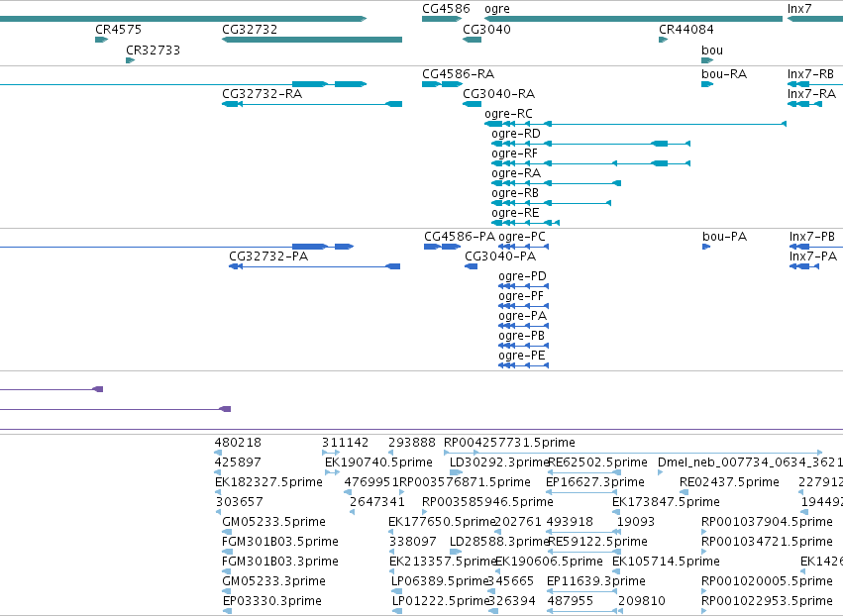Click the 293888 EST label

coord(412,443)
